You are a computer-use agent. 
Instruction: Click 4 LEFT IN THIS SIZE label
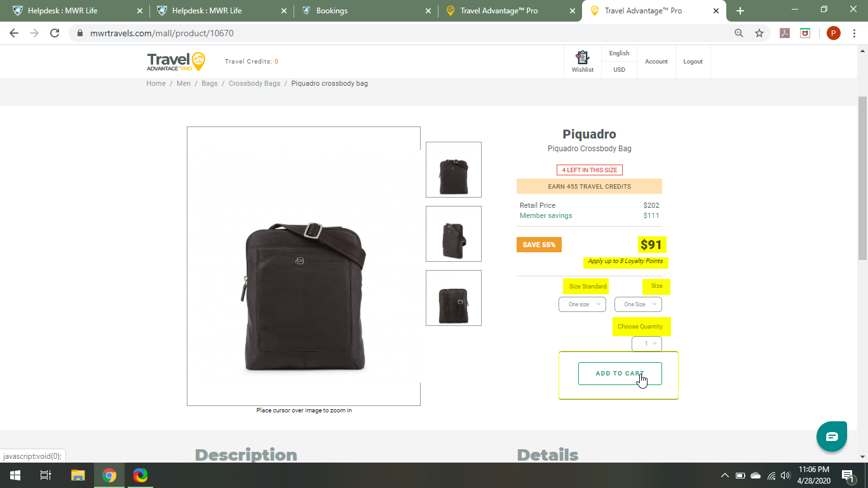pyautogui.click(x=590, y=170)
